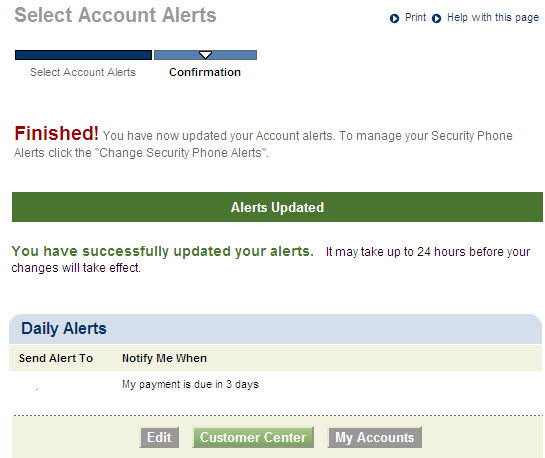Viewport: 545px width, 458px height.
Task: Select the Select Account Alerts step label
Action: (x=83, y=72)
